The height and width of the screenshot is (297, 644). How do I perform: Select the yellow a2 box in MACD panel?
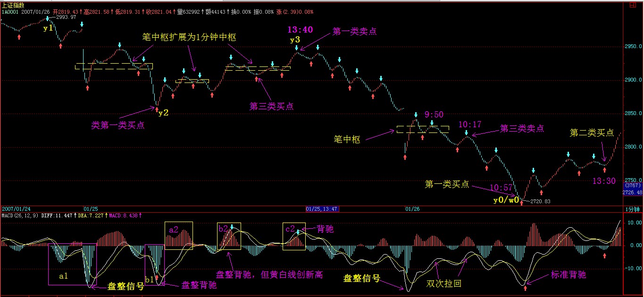[x=178, y=235]
